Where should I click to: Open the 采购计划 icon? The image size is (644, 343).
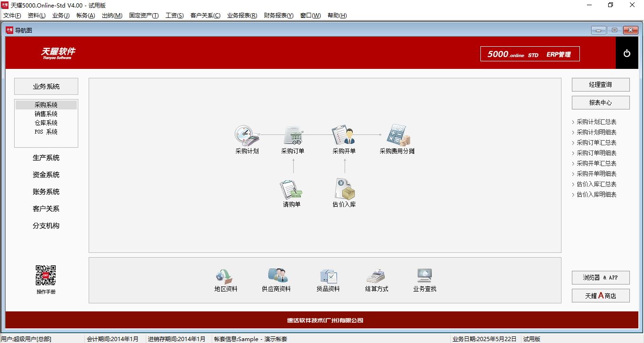coord(247,135)
